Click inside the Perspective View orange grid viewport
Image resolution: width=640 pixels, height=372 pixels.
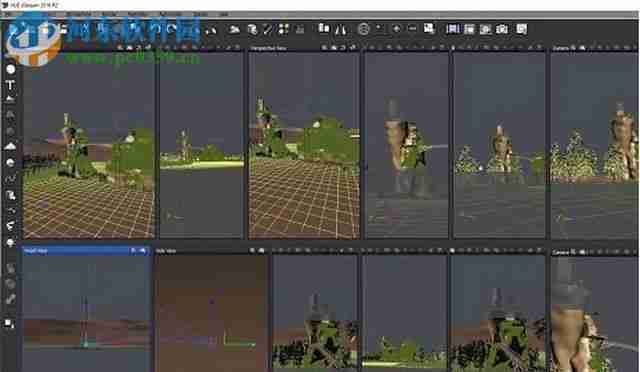click(304, 145)
